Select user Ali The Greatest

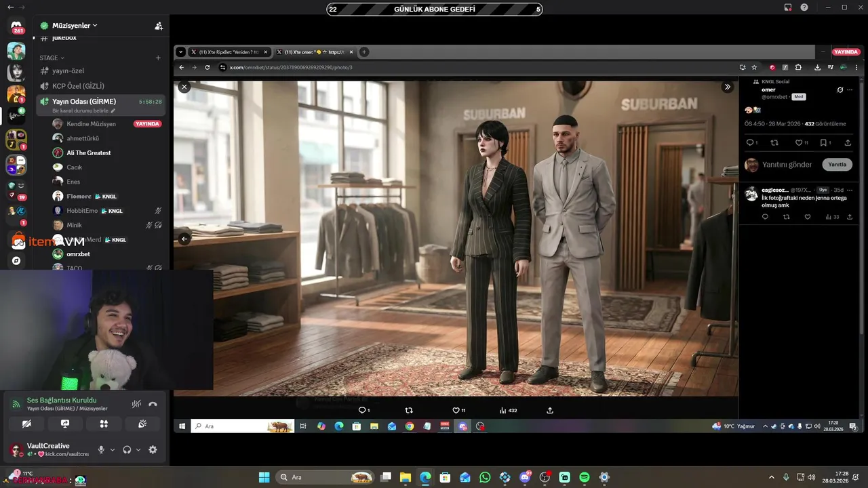coord(88,153)
